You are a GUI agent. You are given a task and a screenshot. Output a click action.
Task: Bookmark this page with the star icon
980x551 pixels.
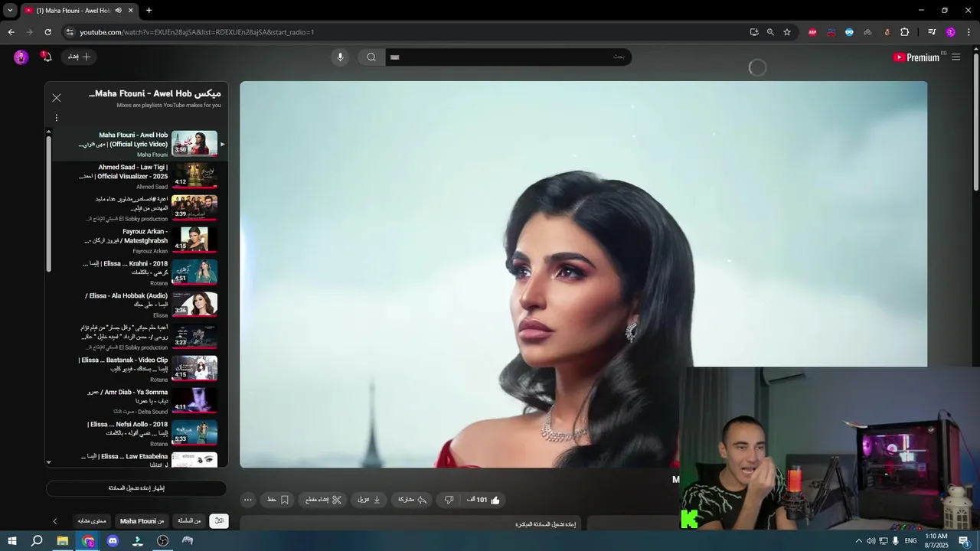787,32
